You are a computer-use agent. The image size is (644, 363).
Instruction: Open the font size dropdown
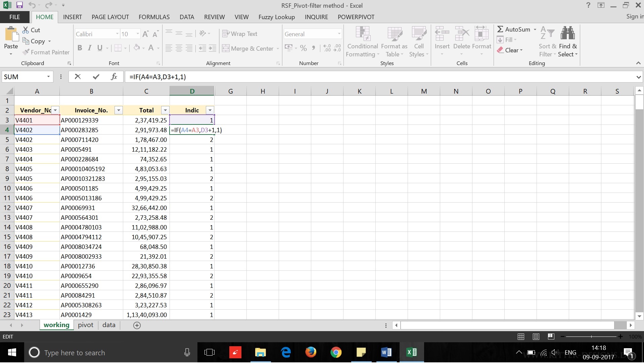(138, 34)
